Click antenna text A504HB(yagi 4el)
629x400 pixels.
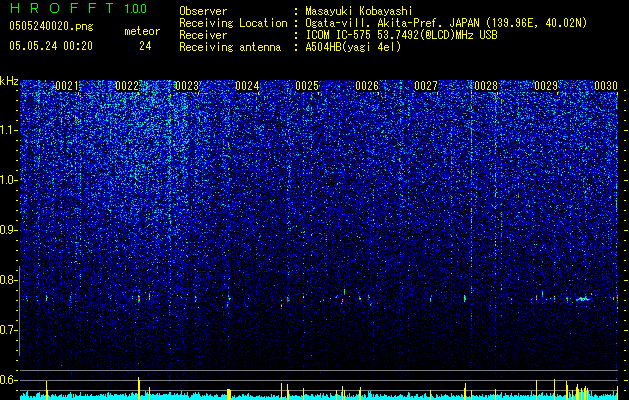[x=353, y=47]
